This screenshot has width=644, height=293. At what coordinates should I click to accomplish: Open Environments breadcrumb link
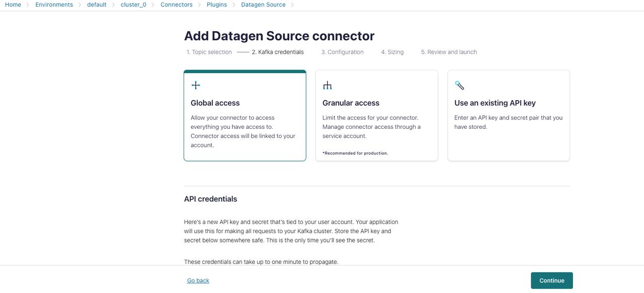pyautogui.click(x=54, y=5)
